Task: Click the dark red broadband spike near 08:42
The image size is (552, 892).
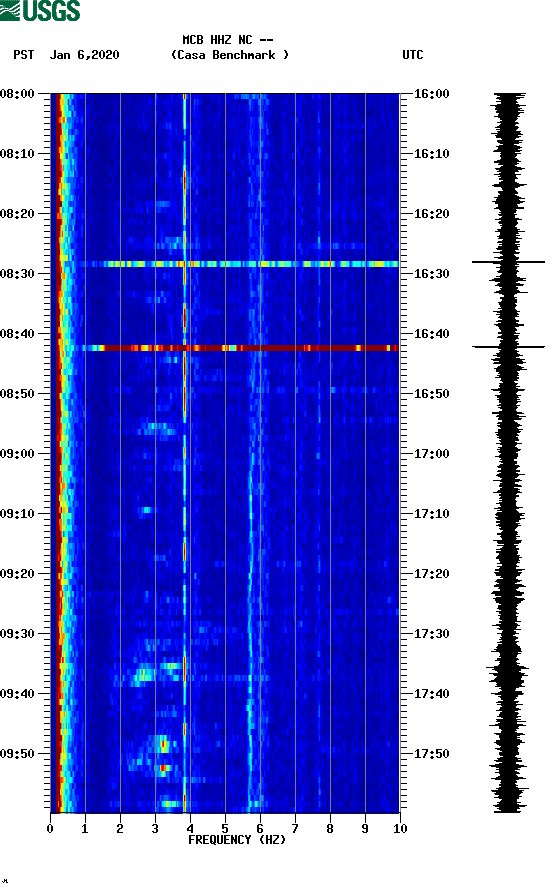Action: [239, 348]
